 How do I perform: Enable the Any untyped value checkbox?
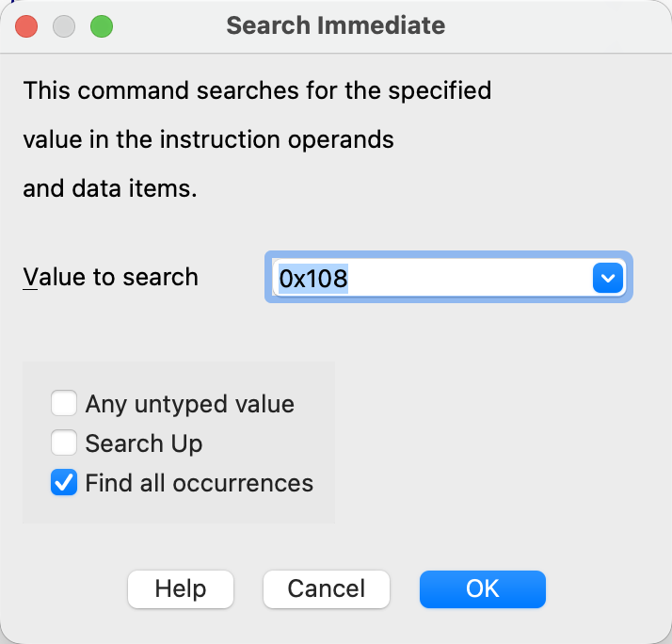click(x=64, y=404)
